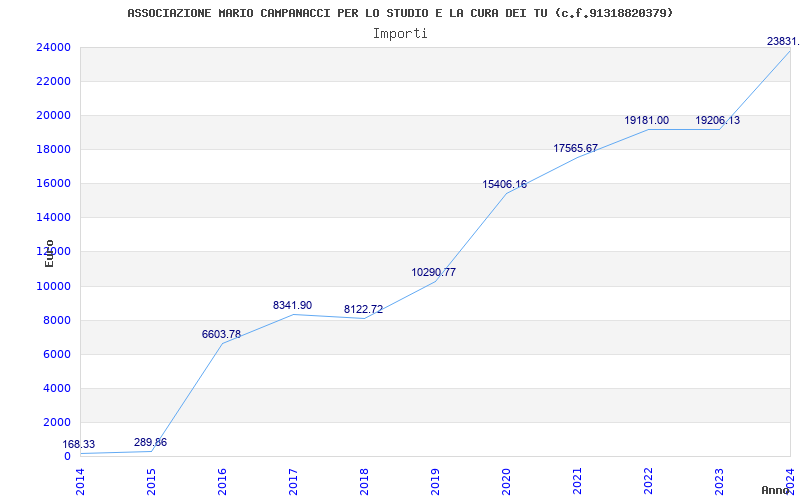Screen dimensions: 800x500
Task: Click the x-axis year 2018
Action: (x=364, y=482)
